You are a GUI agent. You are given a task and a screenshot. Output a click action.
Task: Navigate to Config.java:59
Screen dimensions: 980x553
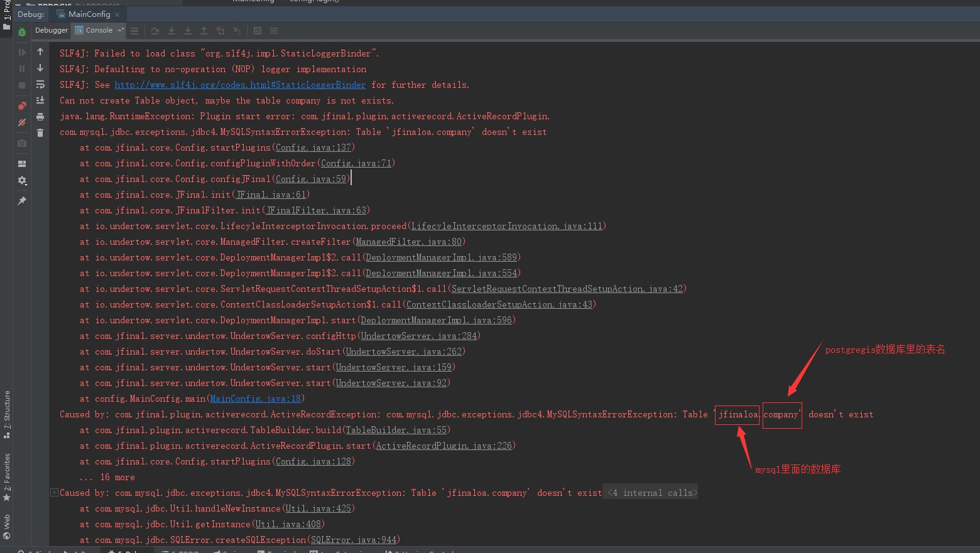(x=311, y=179)
